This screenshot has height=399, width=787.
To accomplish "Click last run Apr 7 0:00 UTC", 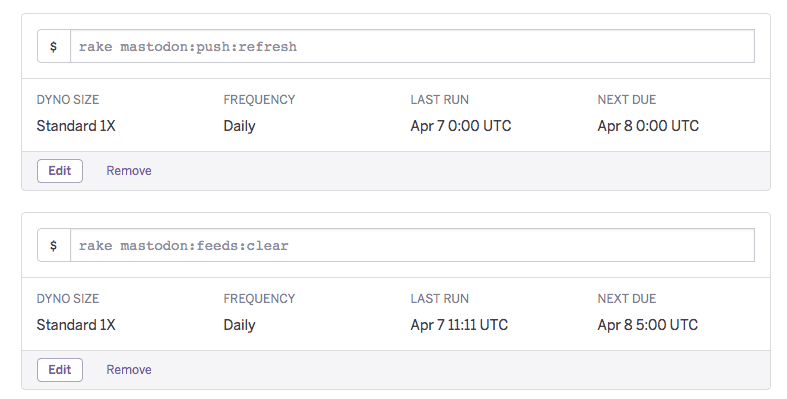I will (461, 125).
